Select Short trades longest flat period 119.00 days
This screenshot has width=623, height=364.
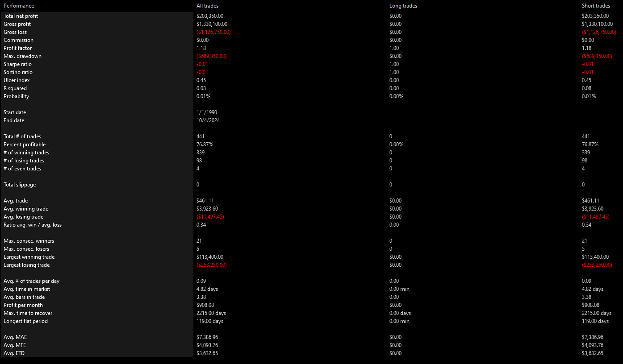tap(595, 321)
